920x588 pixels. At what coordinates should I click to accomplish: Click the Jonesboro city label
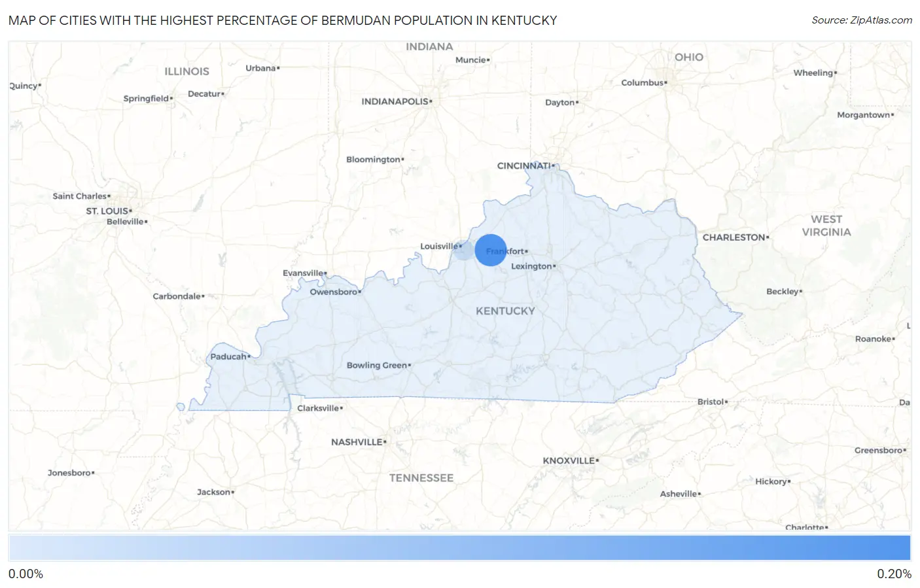pyautogui.click(x=69, y=473)
